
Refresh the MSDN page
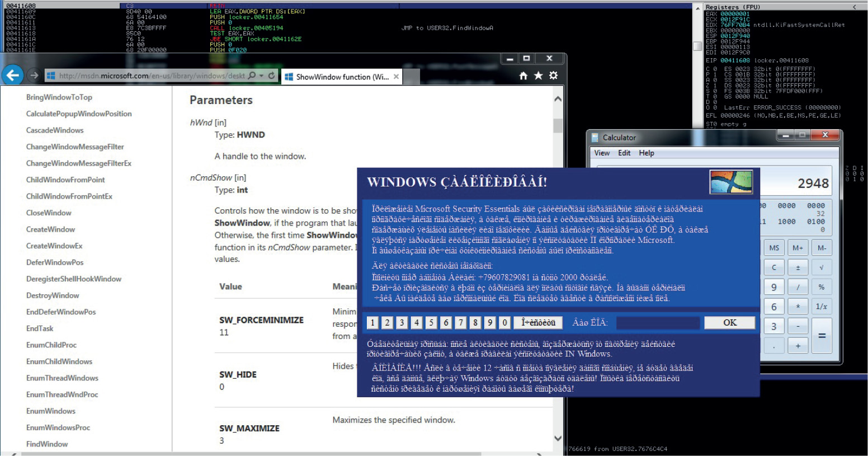pyautogui.click(x=272, y=76)
